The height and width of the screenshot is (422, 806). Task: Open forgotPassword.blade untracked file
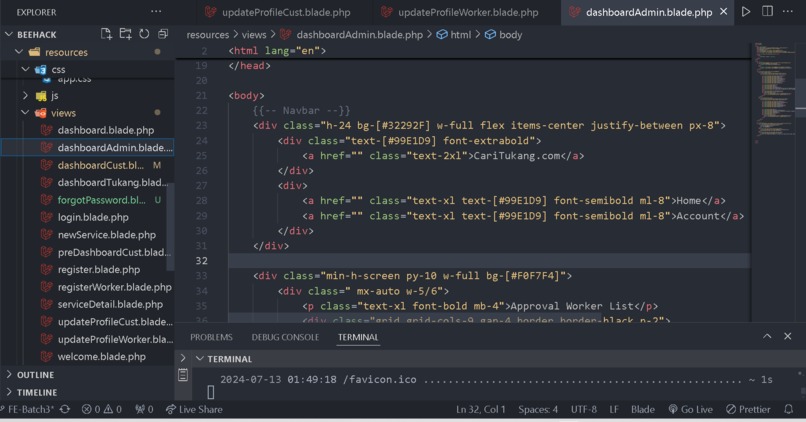click(x=102, y=200)
